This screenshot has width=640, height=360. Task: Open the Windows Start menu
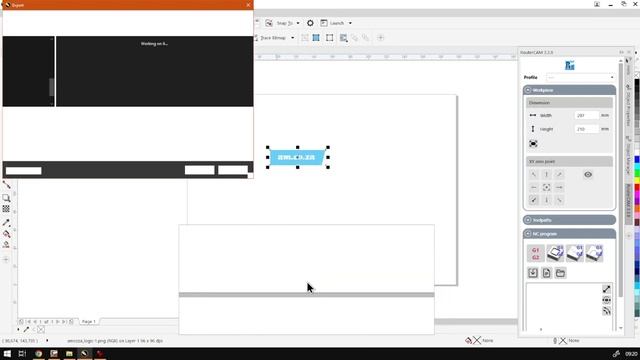click(7, 353)
